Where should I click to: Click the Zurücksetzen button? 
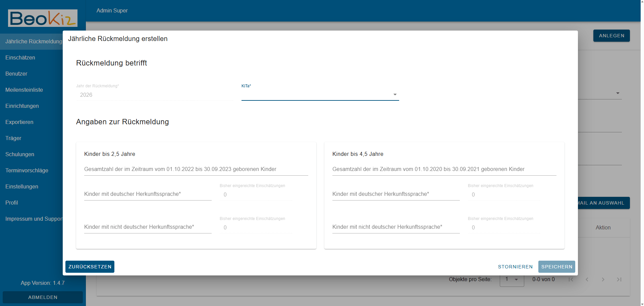tap(90, 267)
